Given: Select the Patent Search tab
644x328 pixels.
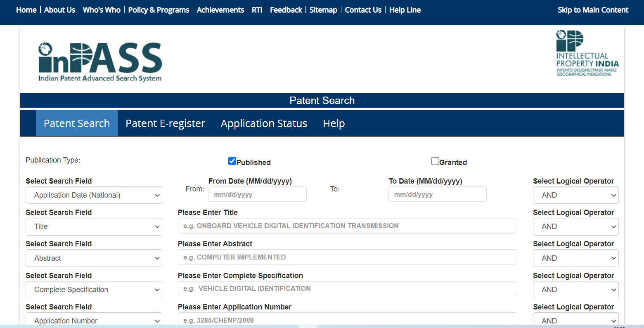Looking at the screenshot, I should click(x=77, y=123).
